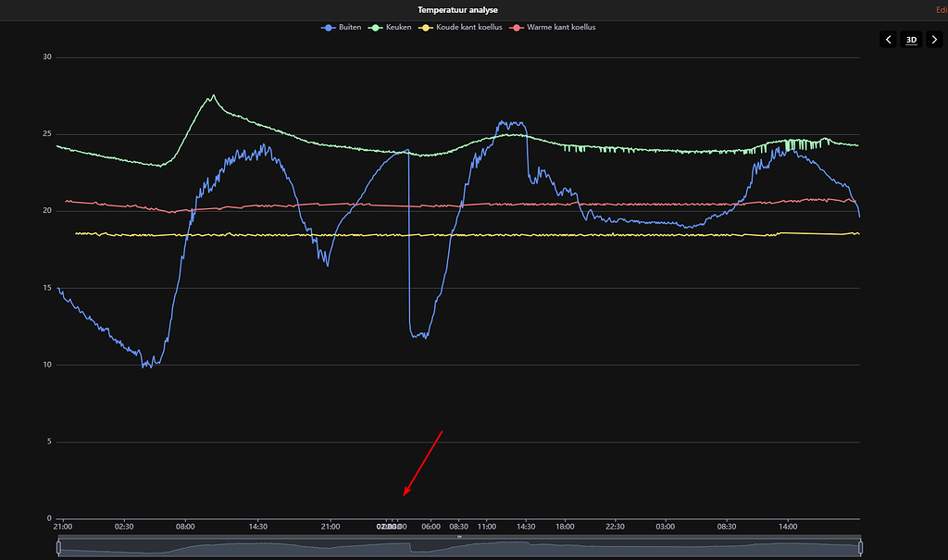Click the right handle of the zoom slider
This screenshot has width=948, height=560.
coord(860,548)
